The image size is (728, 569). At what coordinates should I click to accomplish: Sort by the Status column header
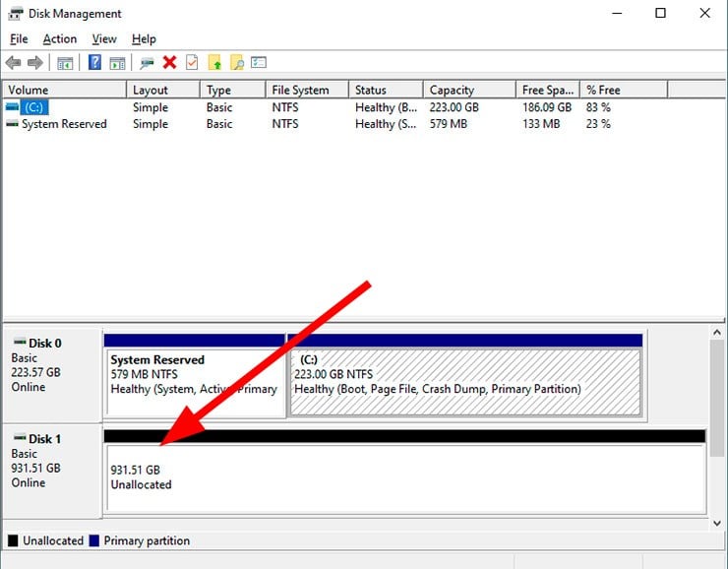387,90
